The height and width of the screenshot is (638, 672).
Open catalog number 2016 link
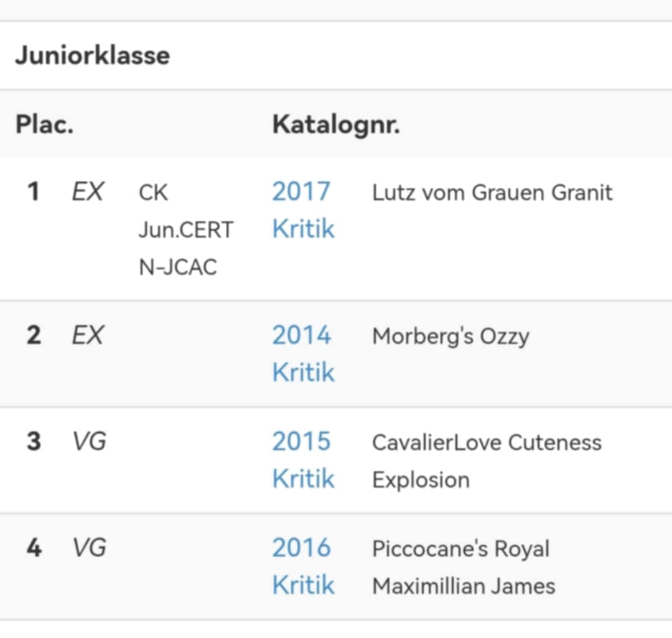[x=301, y=548]
